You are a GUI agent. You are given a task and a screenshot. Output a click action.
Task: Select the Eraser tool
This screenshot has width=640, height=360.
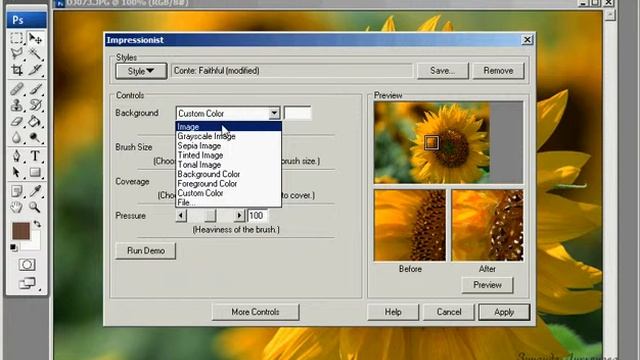pos(16,121)
